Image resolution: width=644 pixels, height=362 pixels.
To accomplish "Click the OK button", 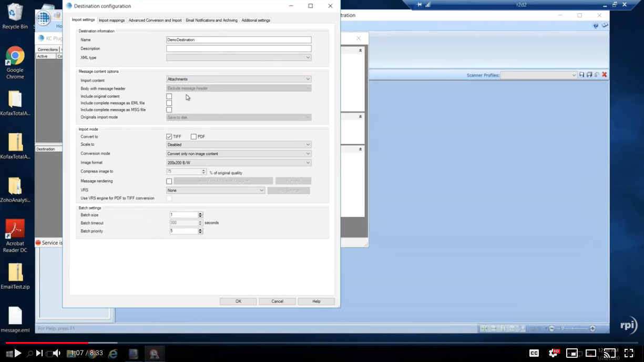I will [x=238, y=301].
